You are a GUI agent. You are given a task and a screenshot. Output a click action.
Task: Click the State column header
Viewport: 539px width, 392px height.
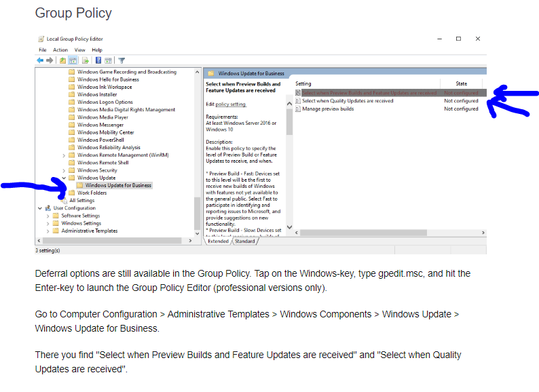[x=461, y=83]
